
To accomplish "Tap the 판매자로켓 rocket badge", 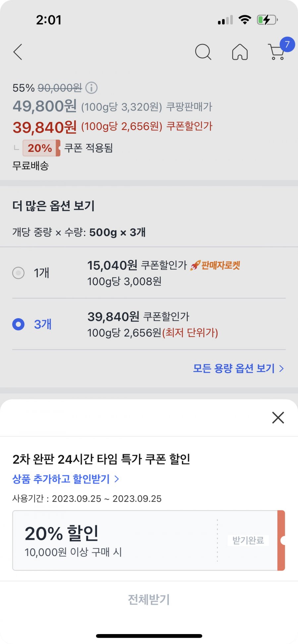I will pyautogui.click(x=215, y=265).
